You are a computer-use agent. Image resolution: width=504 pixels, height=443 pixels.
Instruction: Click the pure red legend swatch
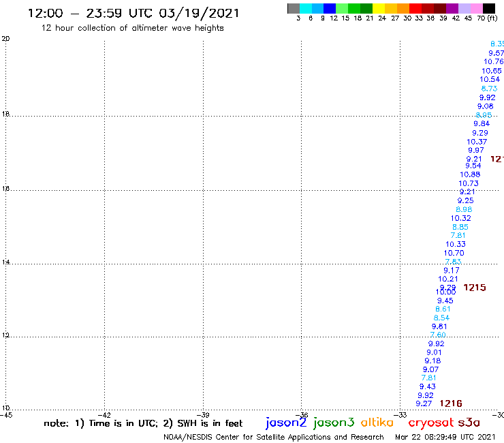[415, 8]
